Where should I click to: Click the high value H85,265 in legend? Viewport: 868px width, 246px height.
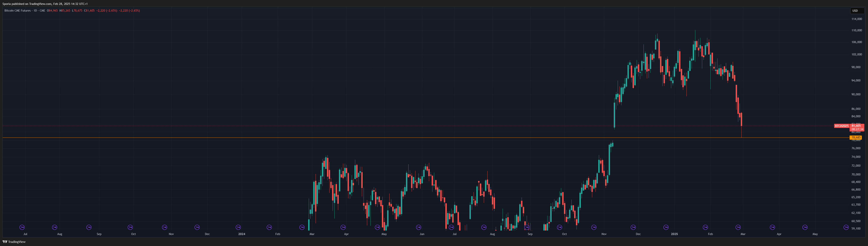65,10
